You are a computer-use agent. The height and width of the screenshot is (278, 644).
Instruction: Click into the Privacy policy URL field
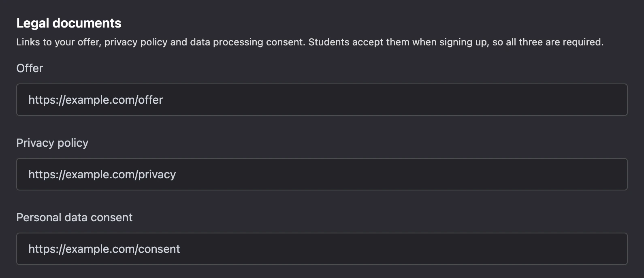tap(322, 174)
